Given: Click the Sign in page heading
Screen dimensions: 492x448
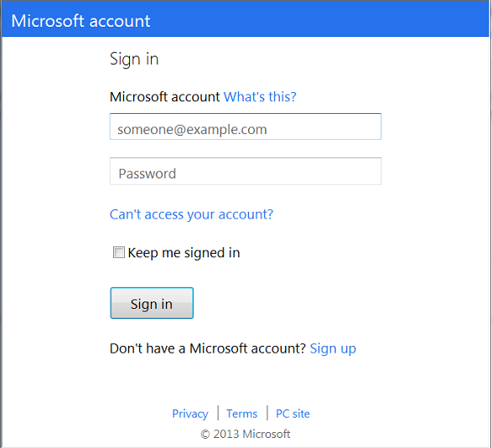Looking at the screenshot, I should pos(134,59).
